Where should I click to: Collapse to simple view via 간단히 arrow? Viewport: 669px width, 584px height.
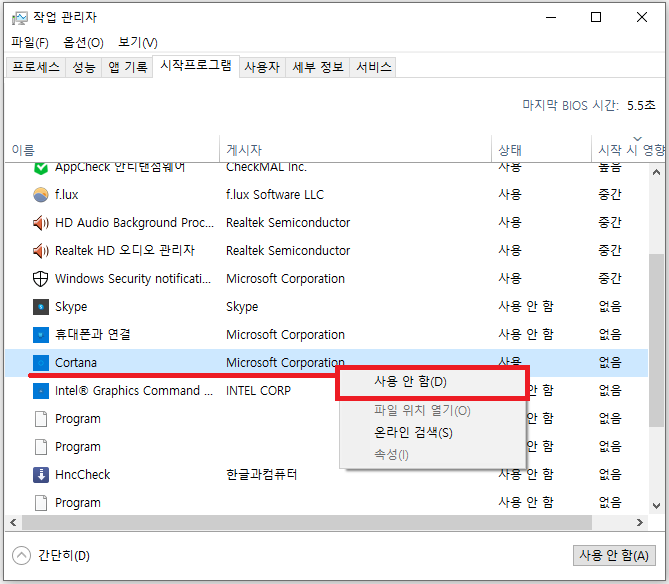click(21, 555)
